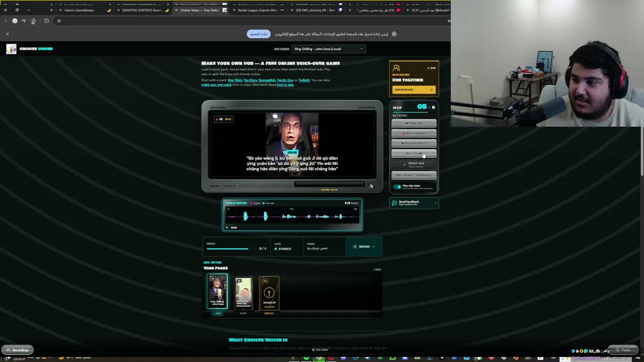Click the small icon beside the monitor's lower bar

(371, 186)
